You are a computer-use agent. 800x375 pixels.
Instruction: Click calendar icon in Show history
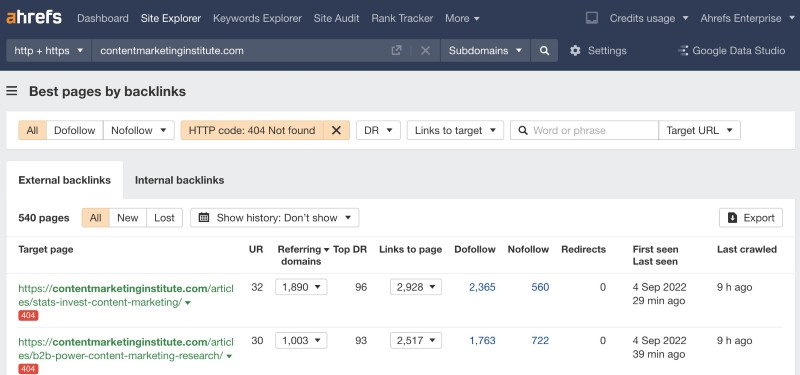[204, 218]
